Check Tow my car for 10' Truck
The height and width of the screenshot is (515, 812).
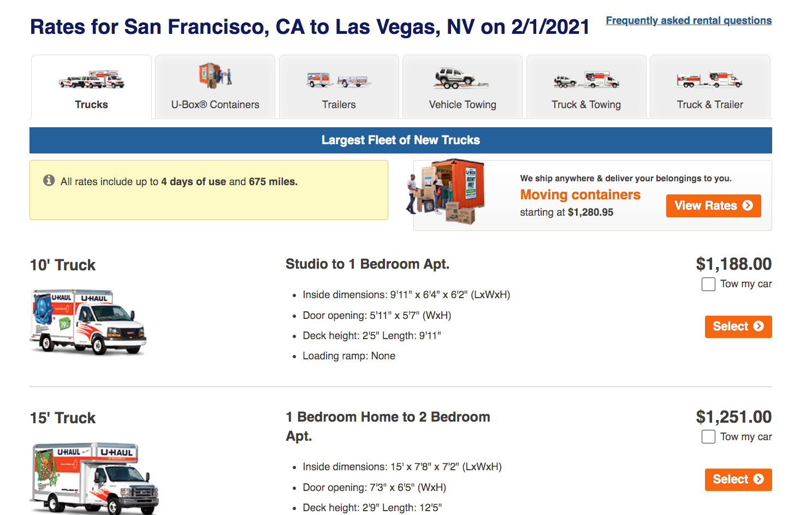(708, 285)
